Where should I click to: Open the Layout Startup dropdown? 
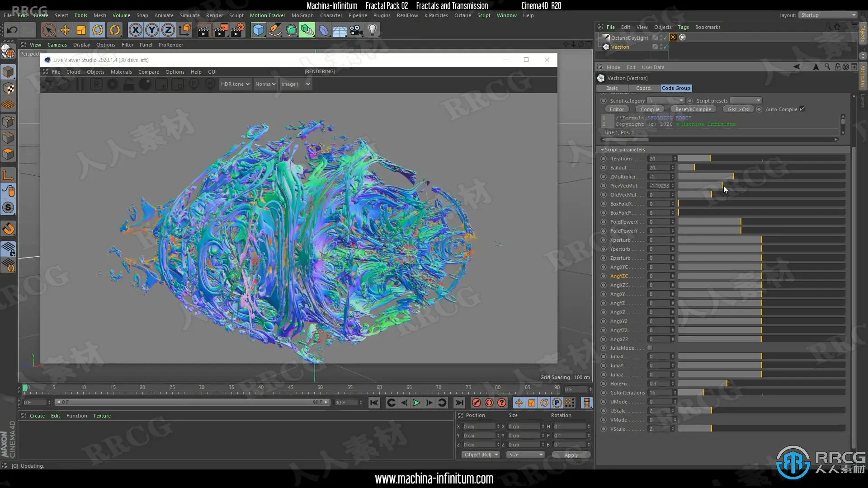pos(828,15)
